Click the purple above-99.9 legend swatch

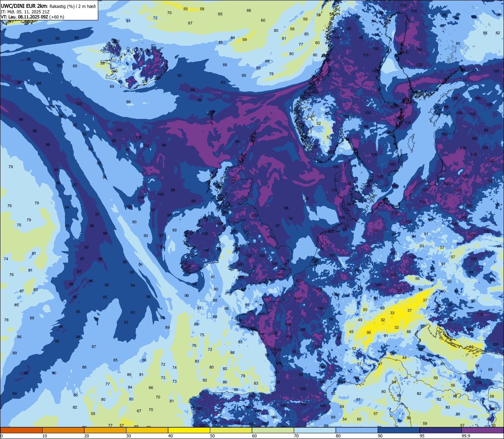[483, 430]
